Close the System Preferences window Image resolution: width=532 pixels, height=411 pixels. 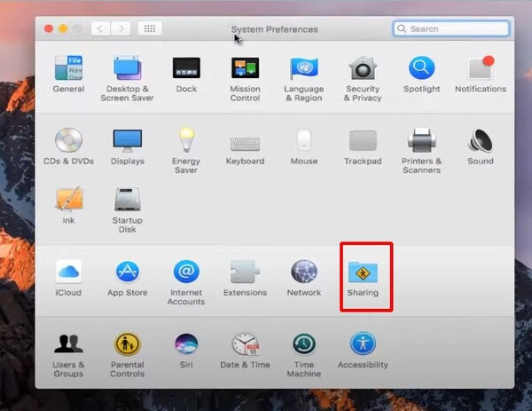(49, 28)
